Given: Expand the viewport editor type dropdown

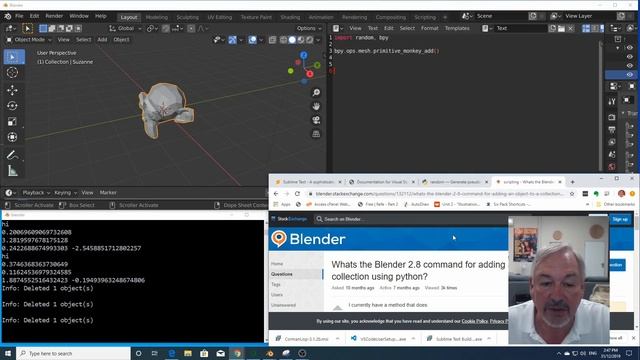Looking at the screenshot, I should 10,28.
